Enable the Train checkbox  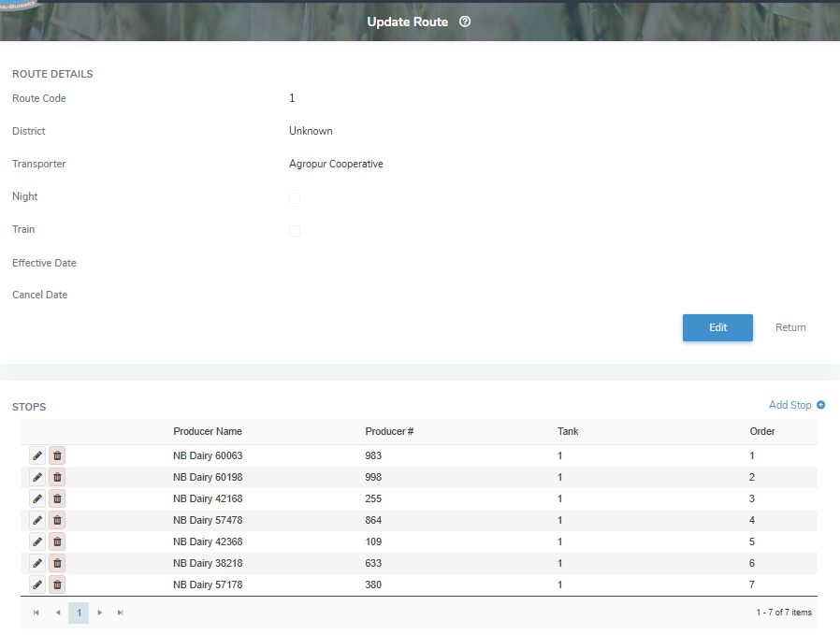tap(295, 231)
